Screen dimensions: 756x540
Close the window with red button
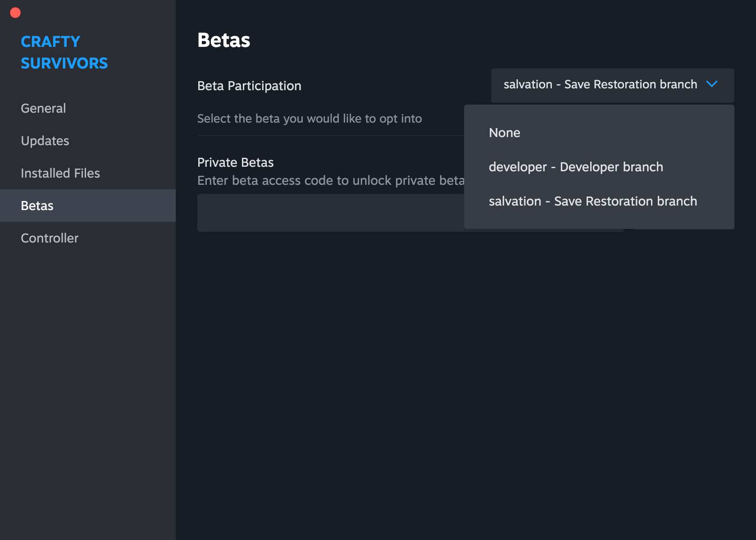pyautogui.click(x=15, y=13)
